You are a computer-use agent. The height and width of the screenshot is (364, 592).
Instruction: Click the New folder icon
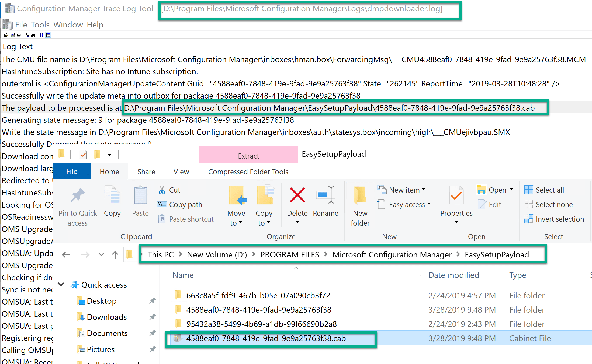click(360, 195)
